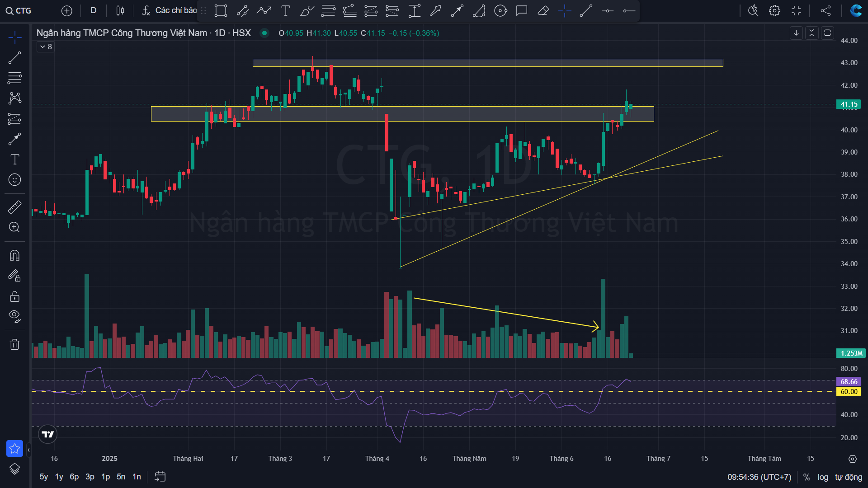Toggle the lock all drawings icon

coord(14,296)
